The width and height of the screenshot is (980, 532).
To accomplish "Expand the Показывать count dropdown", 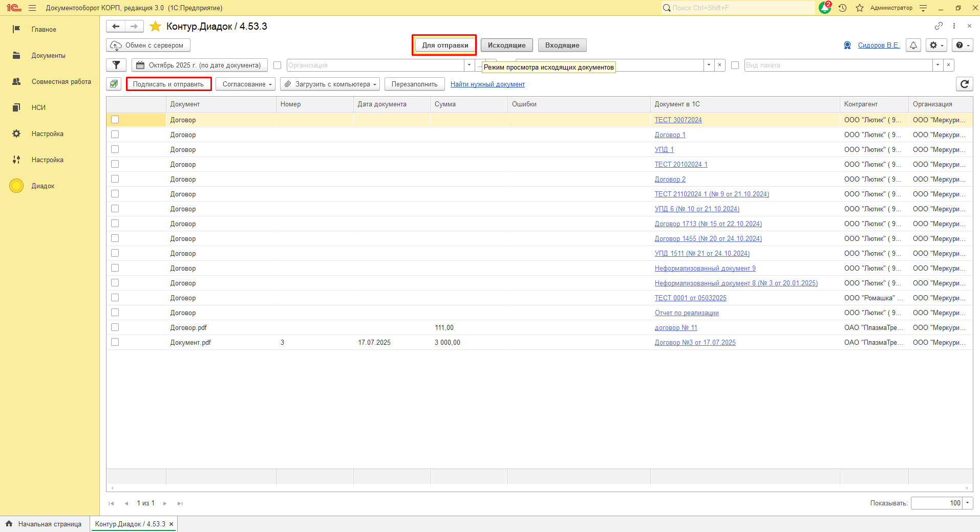I will [x=967, y=503].
